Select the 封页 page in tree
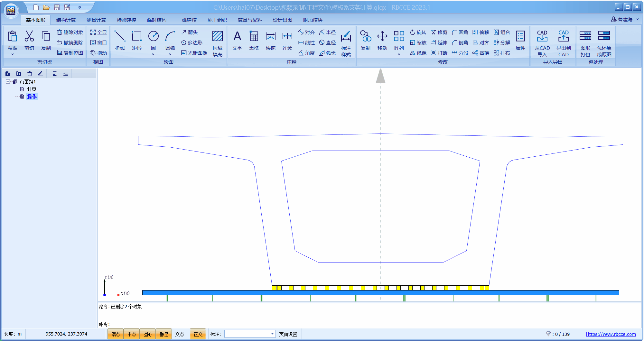The height and width of the screenshot is (341, 644). tap(32, 89)
